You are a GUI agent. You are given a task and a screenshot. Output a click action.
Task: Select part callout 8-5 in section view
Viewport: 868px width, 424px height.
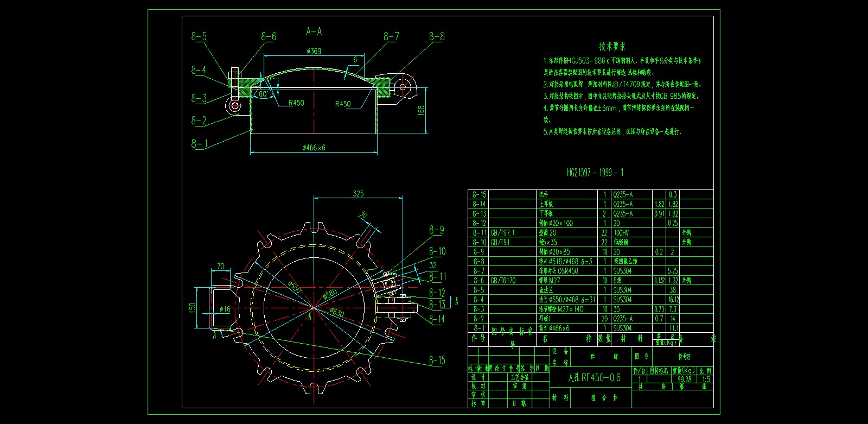199,37
